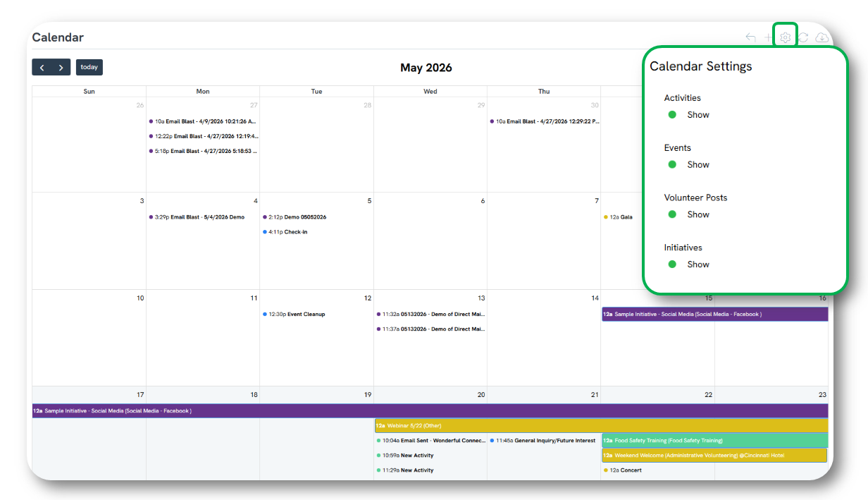Image resolution: width=868 pixels, height=500 pixels.
Task: Open 11:29a New Activity entry
Action: pos(406,470)
